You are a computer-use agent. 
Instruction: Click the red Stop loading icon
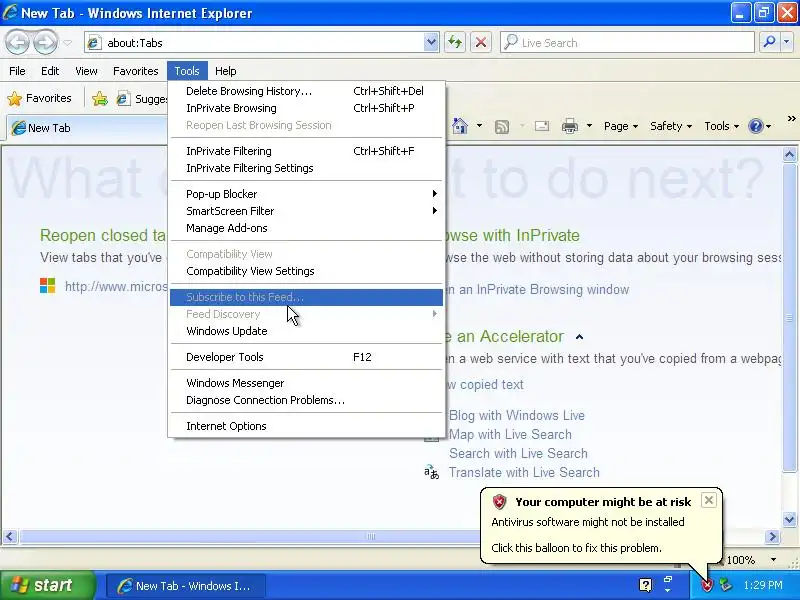click(481, 43)
